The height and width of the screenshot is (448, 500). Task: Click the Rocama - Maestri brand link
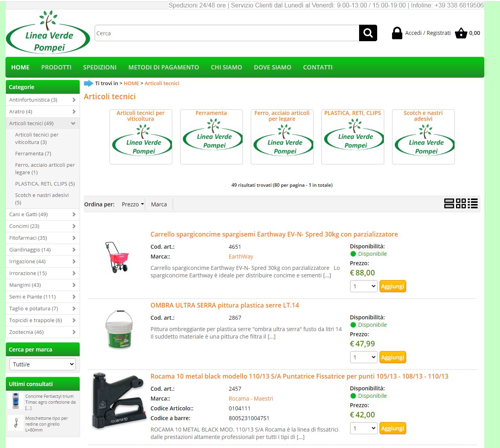[x=251, y=399]
